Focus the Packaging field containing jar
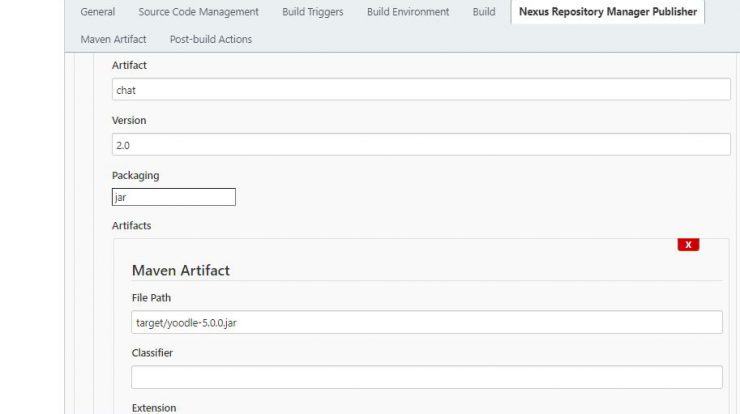Image resolution: width=740 pixels, height=414 pixels. coord(174,197)
